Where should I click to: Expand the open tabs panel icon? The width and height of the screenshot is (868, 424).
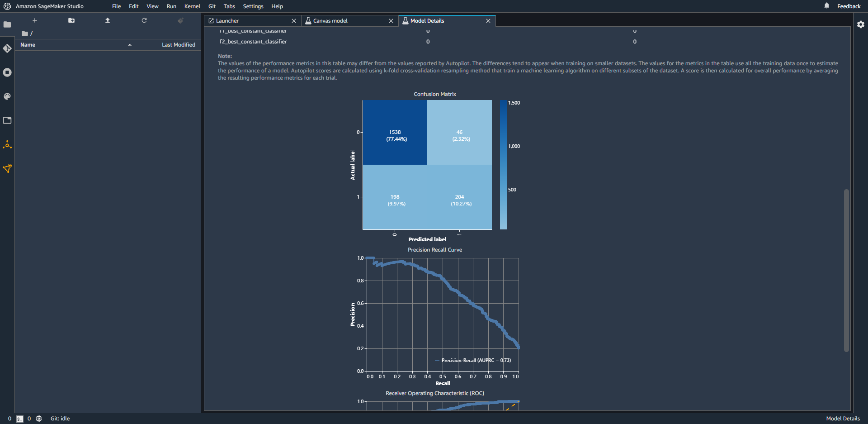7,120
